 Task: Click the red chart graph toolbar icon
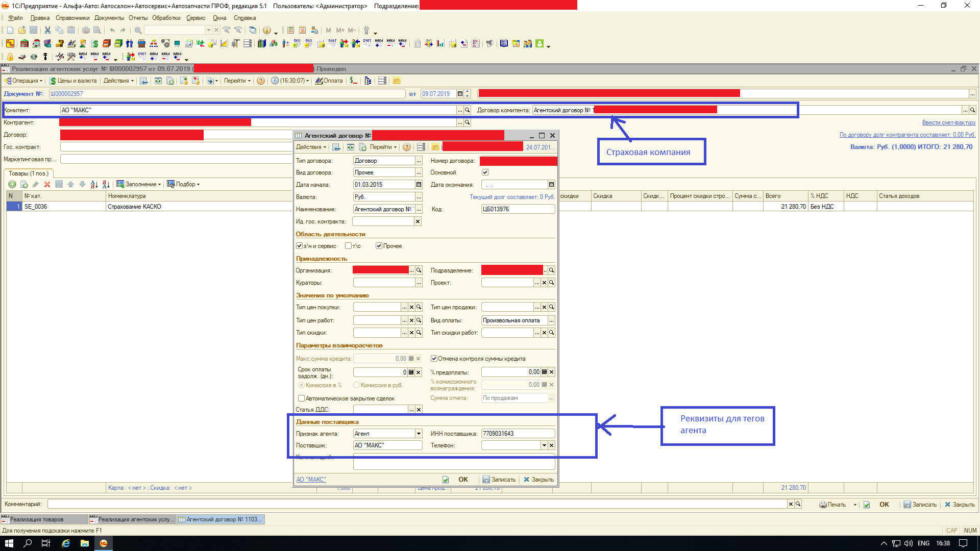pyautogui.click(x=224, y=43)
